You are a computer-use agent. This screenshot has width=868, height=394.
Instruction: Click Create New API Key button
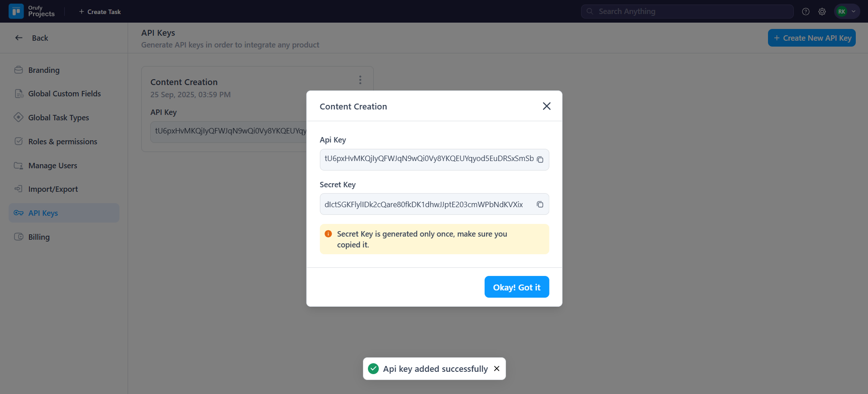click(811, 38)
